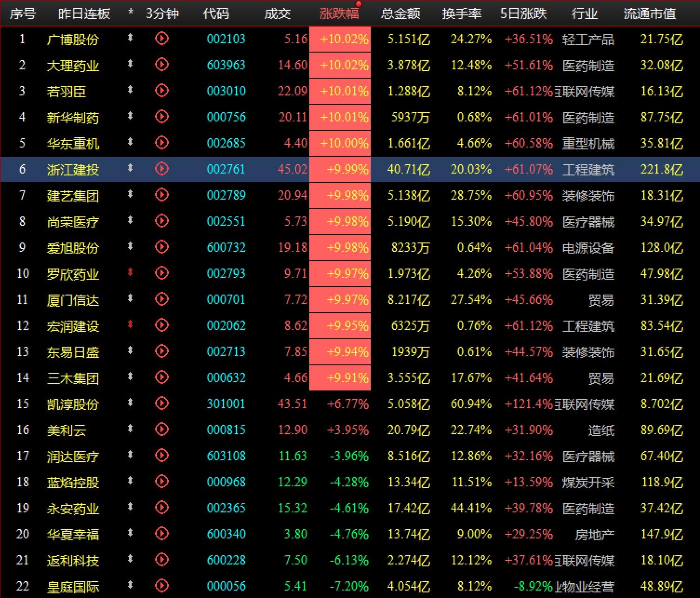Open 3-minute replay icon for 凯淳股份
Image resolution: width=700 pixels, height=598 pixels.
click(161, 403)
